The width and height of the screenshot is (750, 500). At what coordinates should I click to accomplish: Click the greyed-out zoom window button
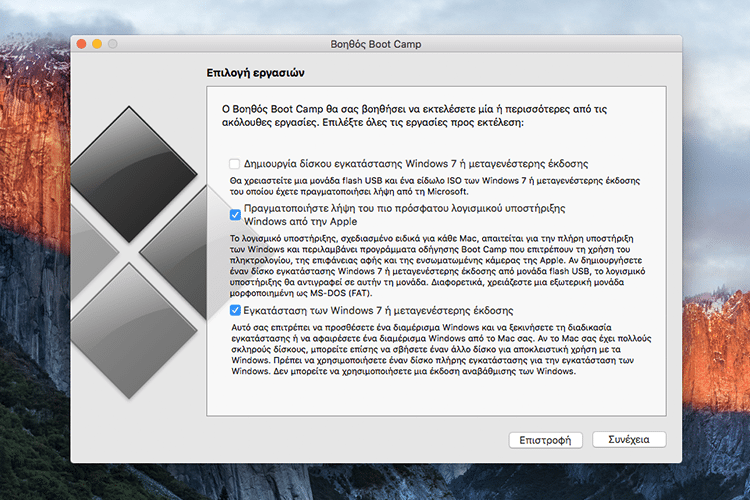[x=113, y=45]
